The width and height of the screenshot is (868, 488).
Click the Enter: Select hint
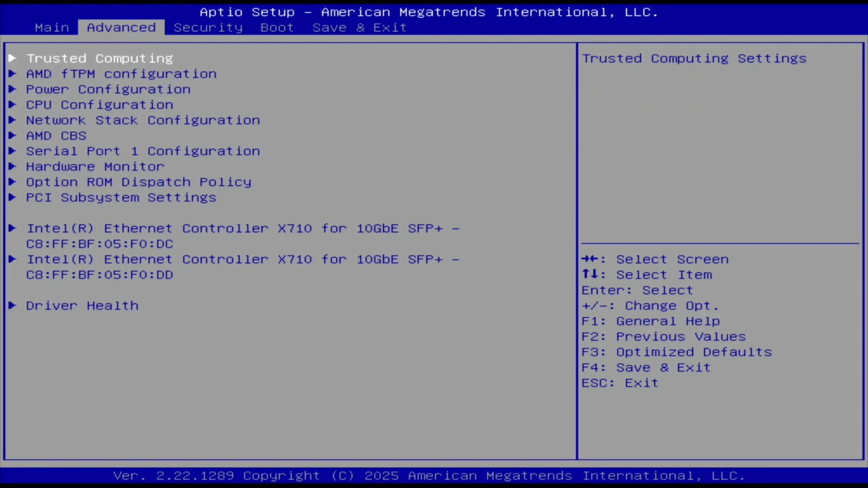coord(637,290)
